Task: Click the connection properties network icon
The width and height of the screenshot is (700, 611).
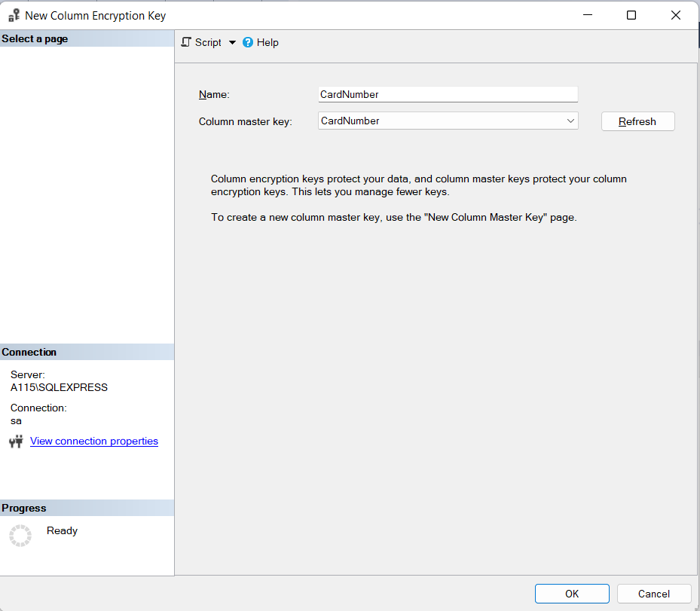Action: [x=16, y=441]
